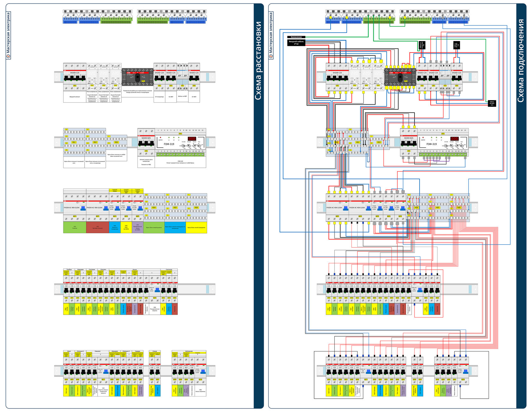Click the 'Вводной кабель 4*10' label
Viewport: 532px width, 412px height.
[x=296, y=42]
